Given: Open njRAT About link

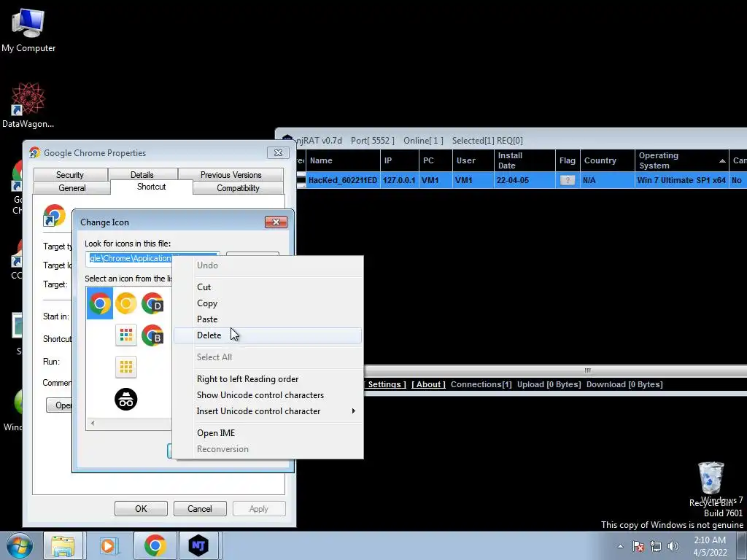Looking at the screenshot, I should click(x=428, y=384).
